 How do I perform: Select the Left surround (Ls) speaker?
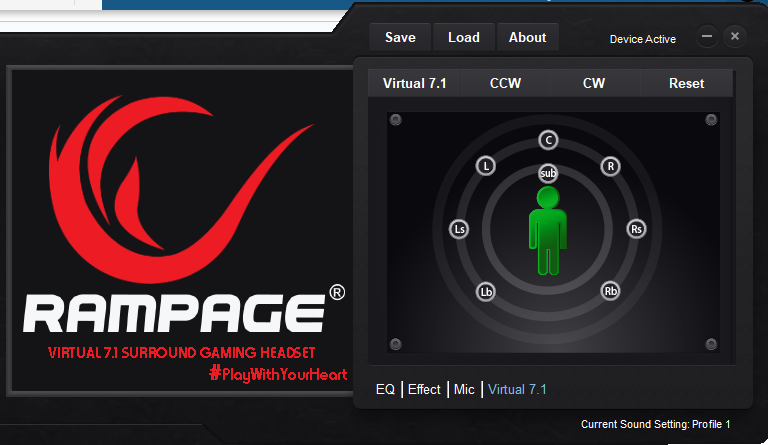pyautogui.click(x=459, y=229)
